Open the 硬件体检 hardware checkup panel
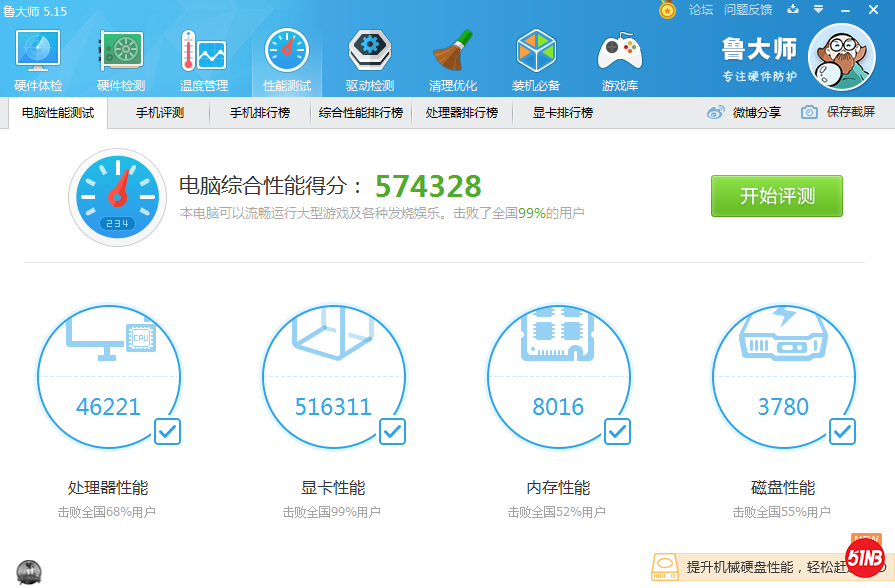895x588 pixels. 37,57
